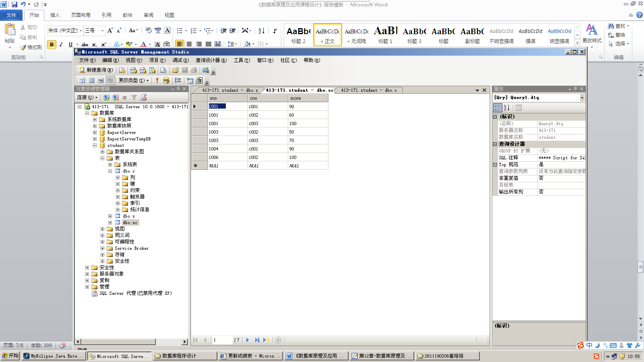Screen dimensions: 644x362
Task: Go to next row in results navigation bar
Action: [248, 340]
